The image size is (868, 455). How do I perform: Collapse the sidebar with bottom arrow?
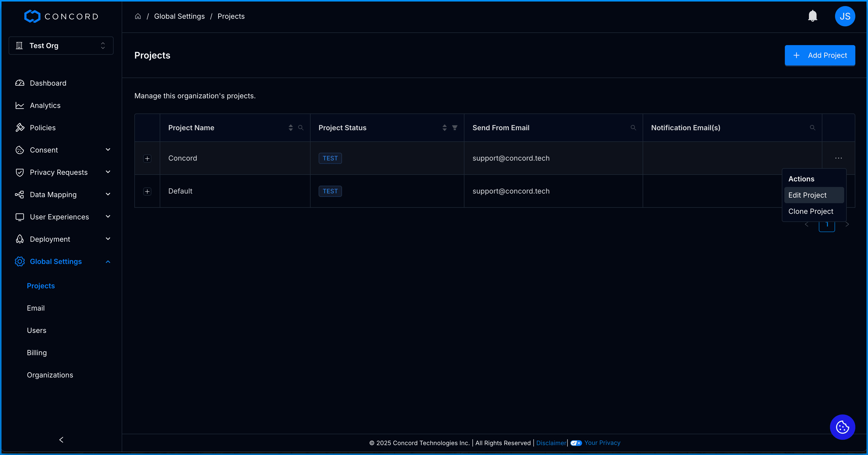point(61,440)
